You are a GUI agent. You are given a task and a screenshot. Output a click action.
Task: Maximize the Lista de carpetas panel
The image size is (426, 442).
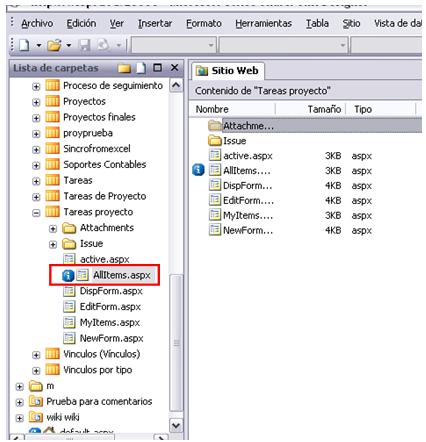point(157,68)
